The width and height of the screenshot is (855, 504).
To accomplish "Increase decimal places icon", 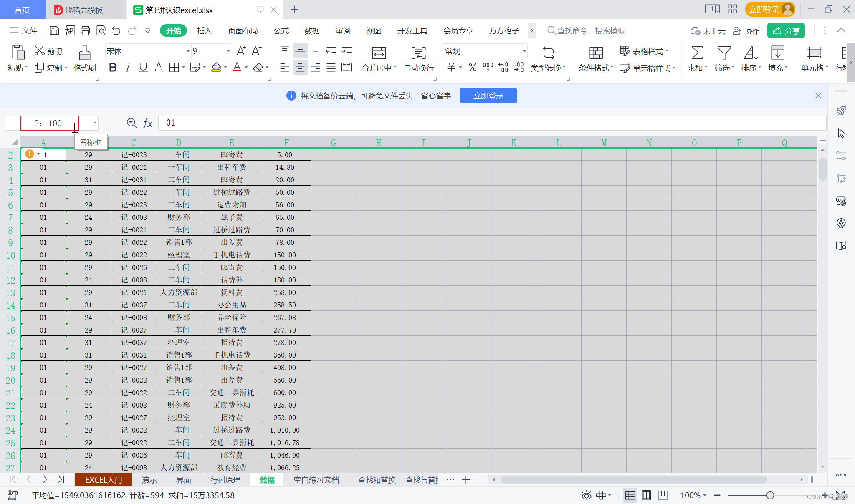I will (503, 67).
